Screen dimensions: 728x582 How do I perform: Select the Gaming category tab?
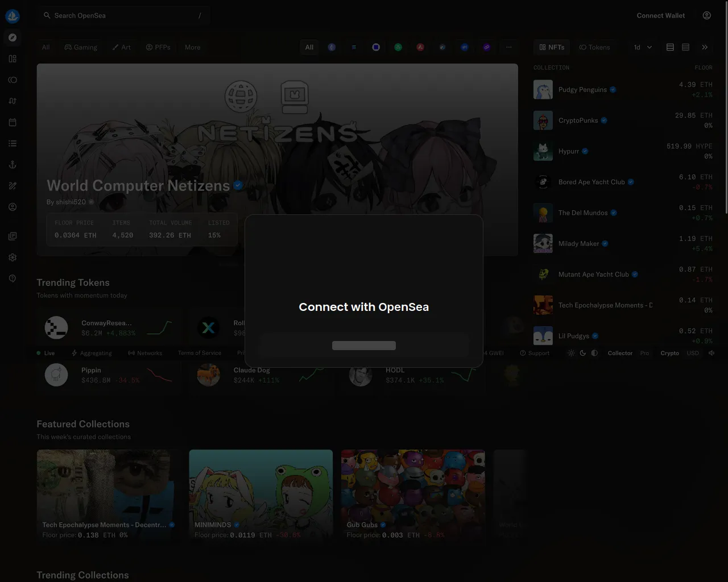click(x=81, y=47)
